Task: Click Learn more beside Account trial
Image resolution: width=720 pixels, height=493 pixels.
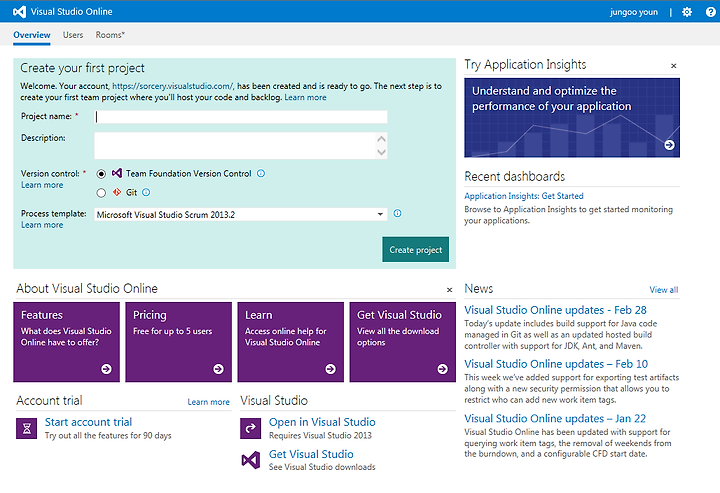Action: [208, 402]
